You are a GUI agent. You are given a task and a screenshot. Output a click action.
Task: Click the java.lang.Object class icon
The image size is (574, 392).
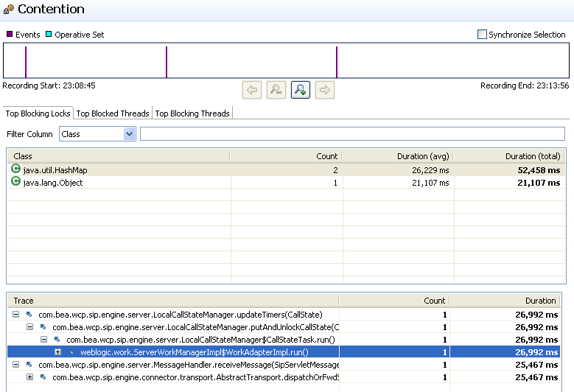[x=16, y=182]
